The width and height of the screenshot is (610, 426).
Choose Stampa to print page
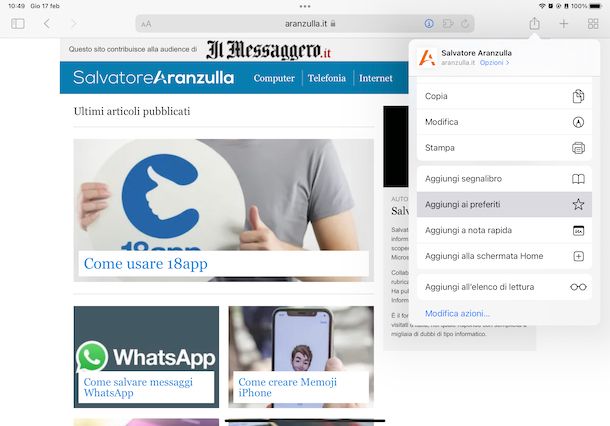click(x=504, y=148)
